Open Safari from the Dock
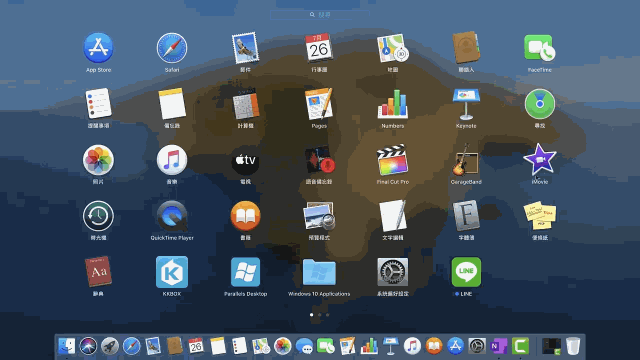640x360 pixels. coord(131,346)
